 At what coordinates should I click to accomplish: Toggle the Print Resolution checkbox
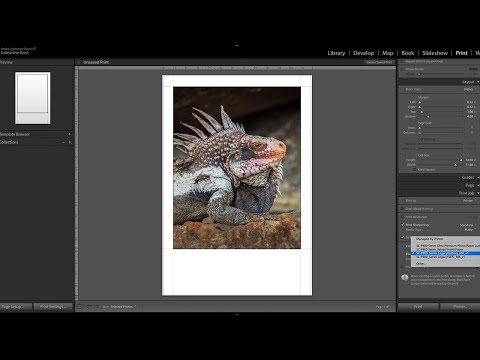pos(402,217)
